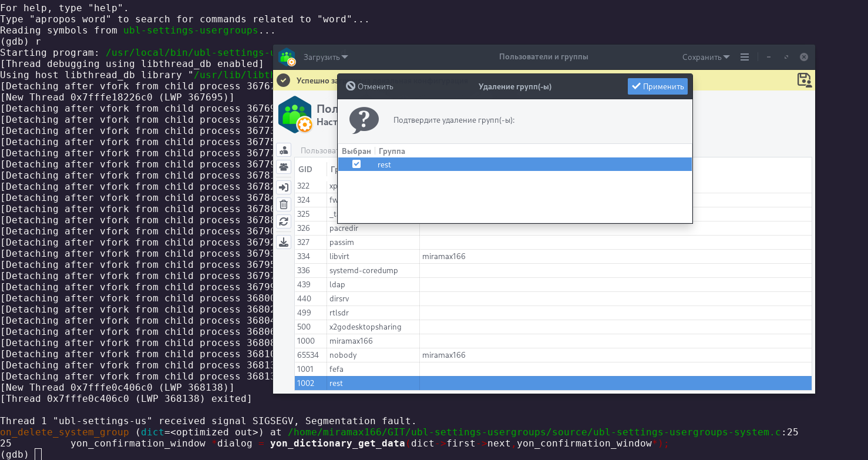The width and height of the screenshot is (868, 460).
Task: Click the Группа column header in dialog
Action: (392, 151)
